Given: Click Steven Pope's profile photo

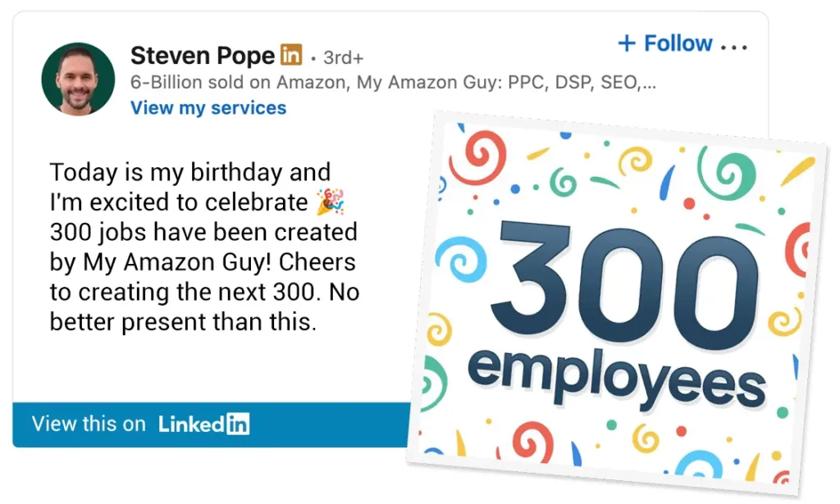Looking at the screenshot, I should pos(77,79).
